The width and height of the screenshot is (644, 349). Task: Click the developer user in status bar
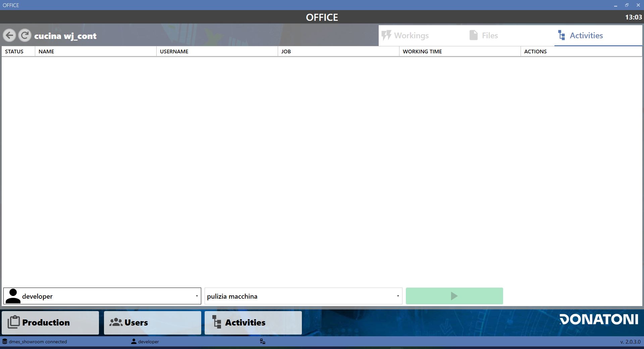point(145,342)
